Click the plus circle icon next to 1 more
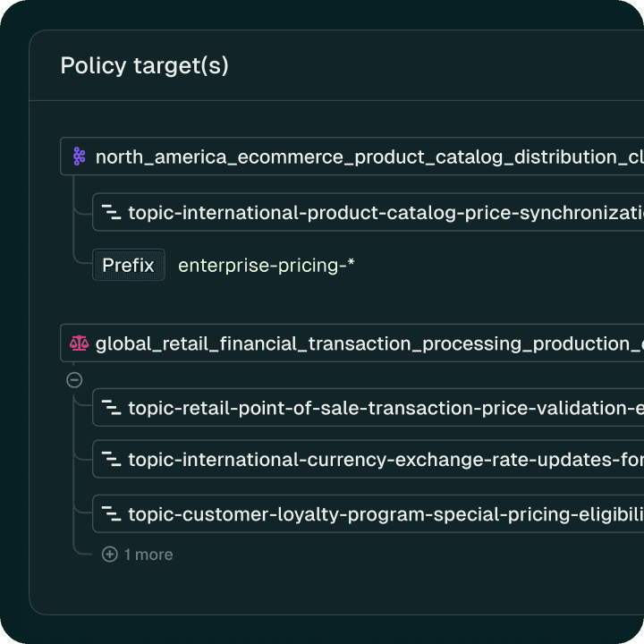 [110, 555]
